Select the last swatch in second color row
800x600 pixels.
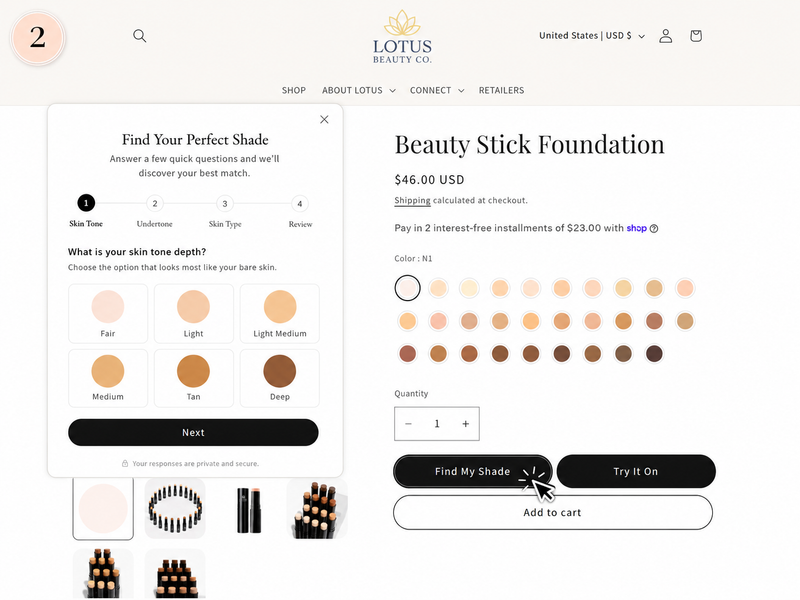tap(685, 321)
